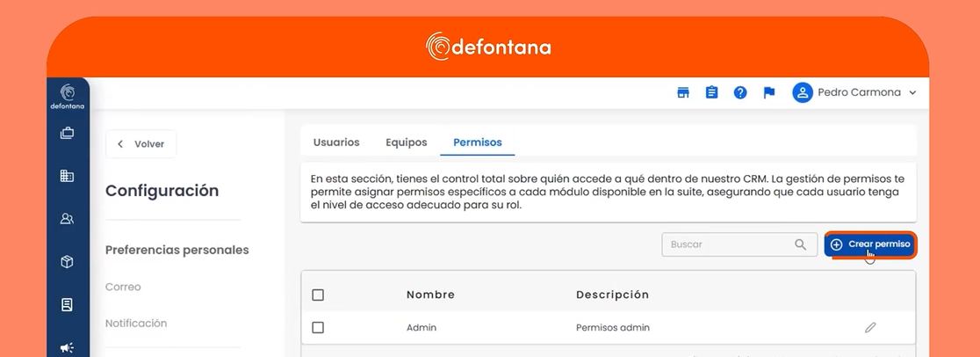
Task: Open the Correo settings link
Action: click(x=123, y=287)
